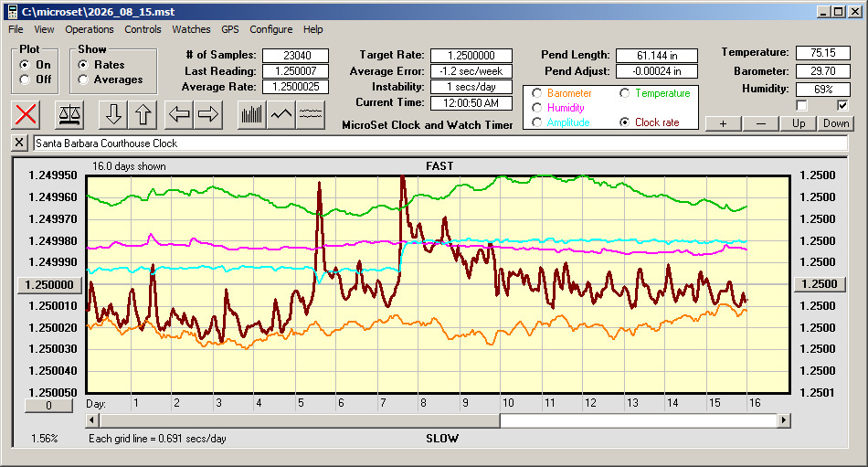
Task: Click the Current Time field
Action: click(x=471, y=102)
